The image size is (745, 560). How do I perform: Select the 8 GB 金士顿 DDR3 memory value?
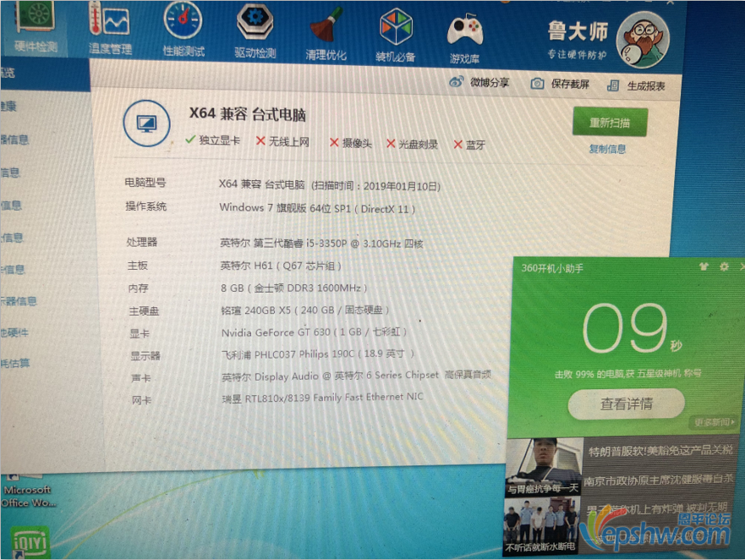(x=294, y=288)
